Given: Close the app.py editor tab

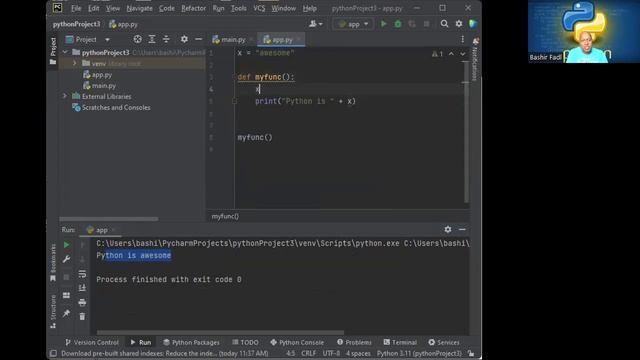Looking at the screenshot, I should (299, 40).
